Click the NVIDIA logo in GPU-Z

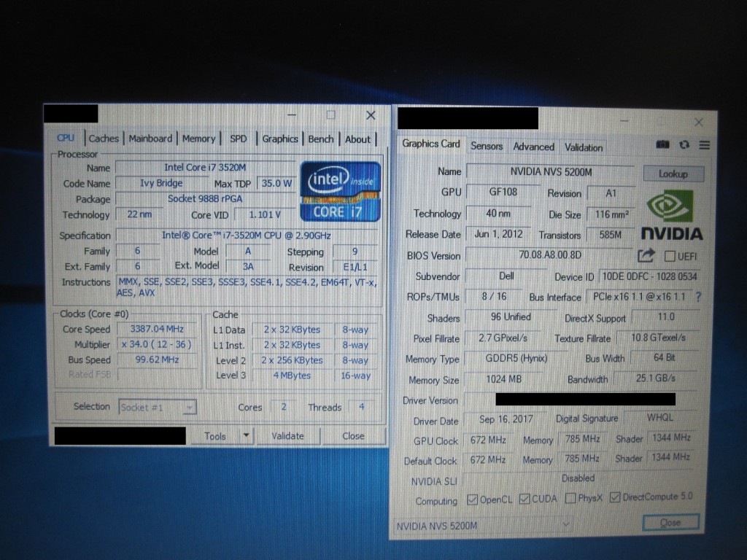(671, 215)
